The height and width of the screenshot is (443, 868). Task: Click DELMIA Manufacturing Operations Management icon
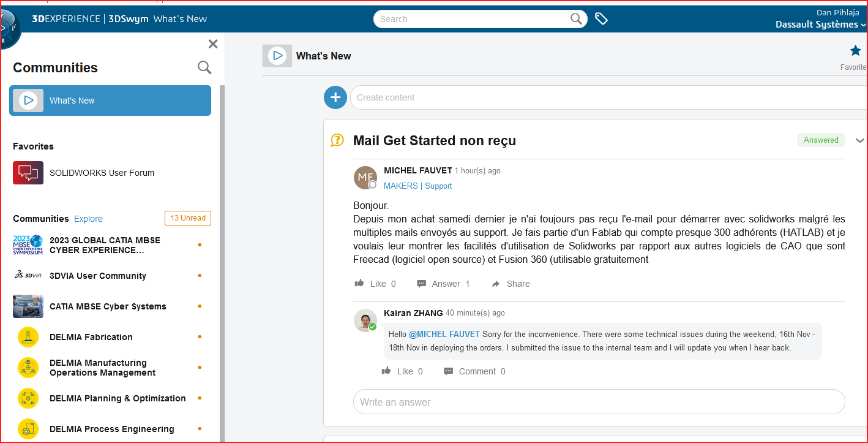pyautogui.click(x=28, y=368)
